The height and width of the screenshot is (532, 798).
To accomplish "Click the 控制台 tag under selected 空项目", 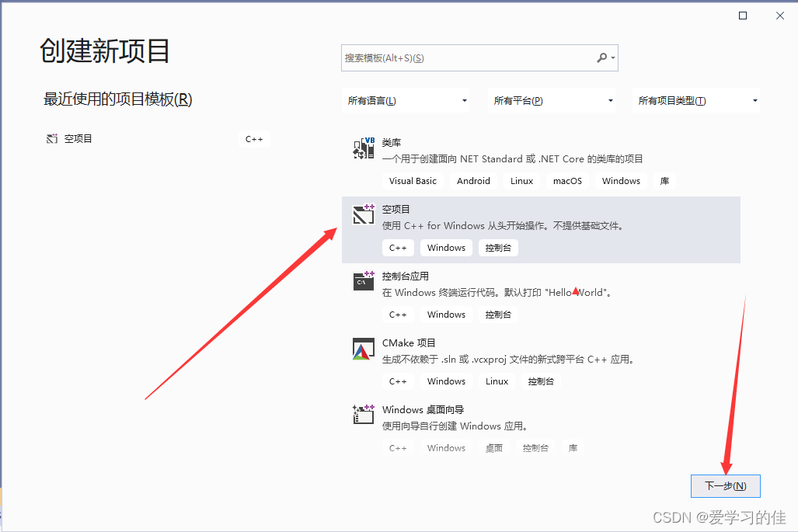I will pyautogui.click(x=498, y=248).
